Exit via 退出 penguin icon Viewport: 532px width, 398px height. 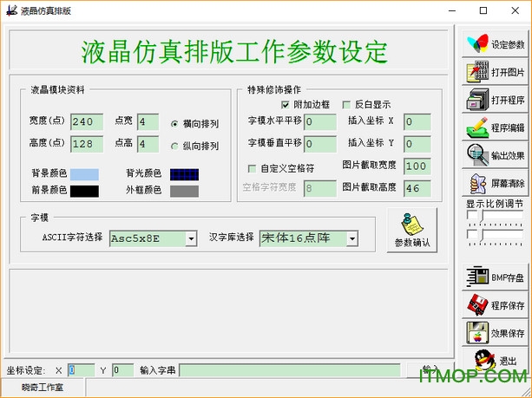click(495, 360)
